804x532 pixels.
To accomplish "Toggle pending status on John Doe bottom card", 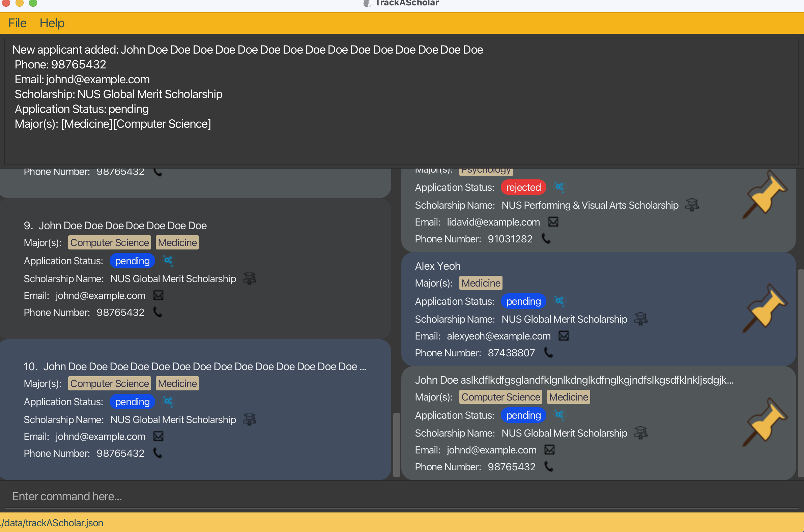I will pyautogui.click(x=558, y=415).
